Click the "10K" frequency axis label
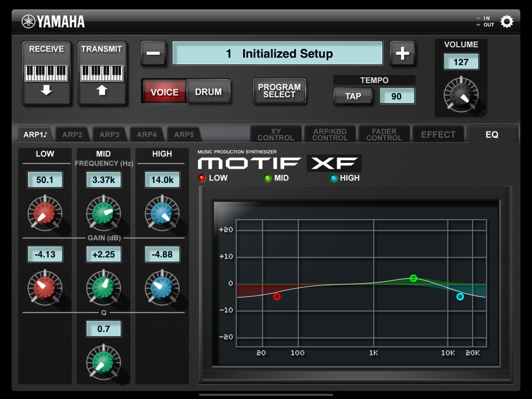Image resolution: width=532 pixels, height=399 pixels. tap(448, 353)
